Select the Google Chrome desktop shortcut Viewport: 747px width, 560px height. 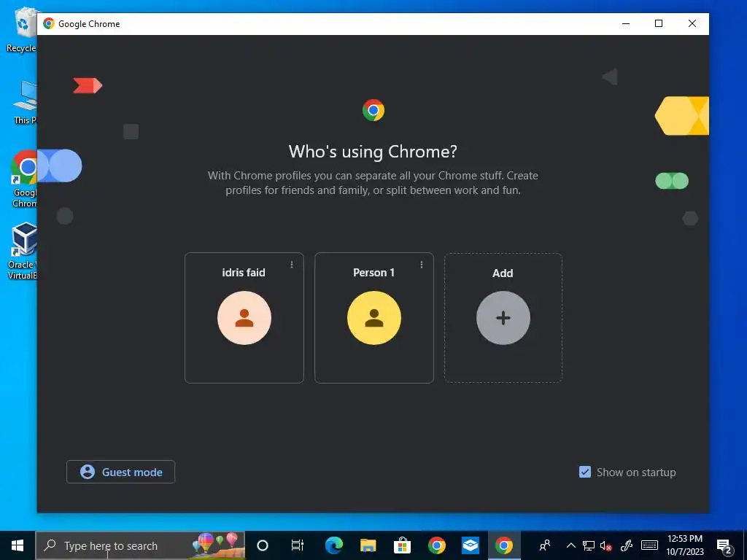[x=24, y=179]
